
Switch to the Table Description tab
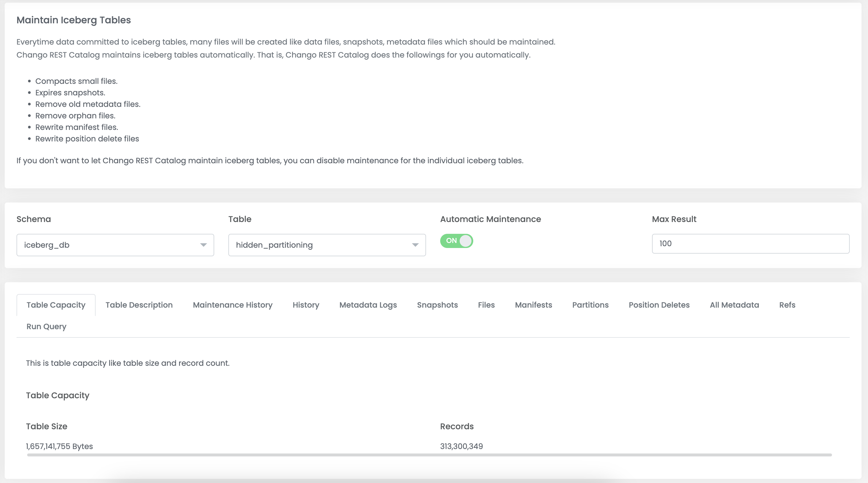point(139,305)
